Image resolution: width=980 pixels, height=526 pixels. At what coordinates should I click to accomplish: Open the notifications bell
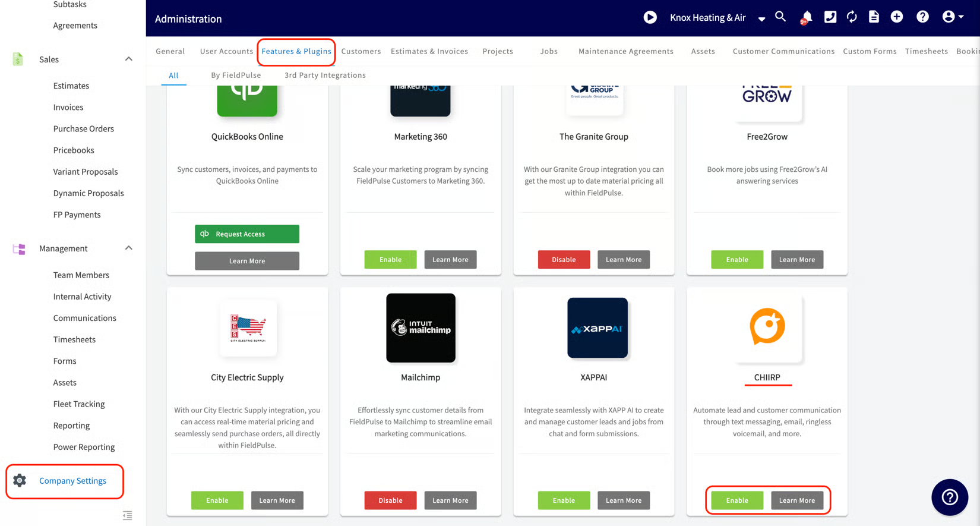(806, 17)
